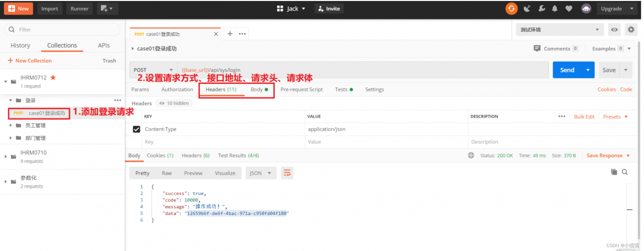
Task: Open the Pre-request Script tab
Action: click(x=301, y=90)
